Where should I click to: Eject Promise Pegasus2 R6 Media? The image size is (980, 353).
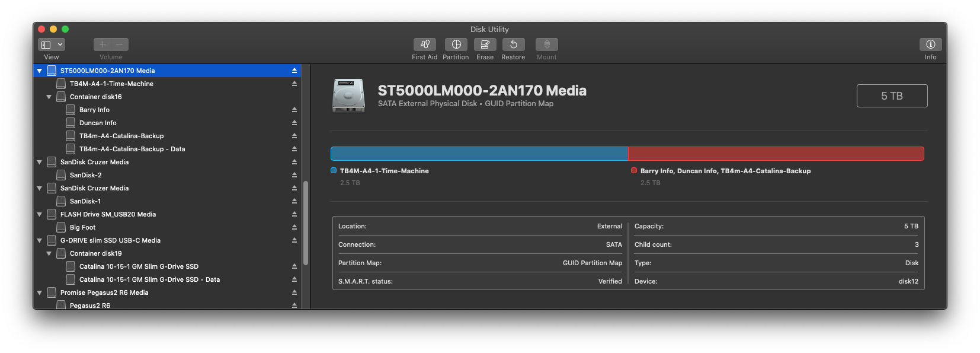294,292
